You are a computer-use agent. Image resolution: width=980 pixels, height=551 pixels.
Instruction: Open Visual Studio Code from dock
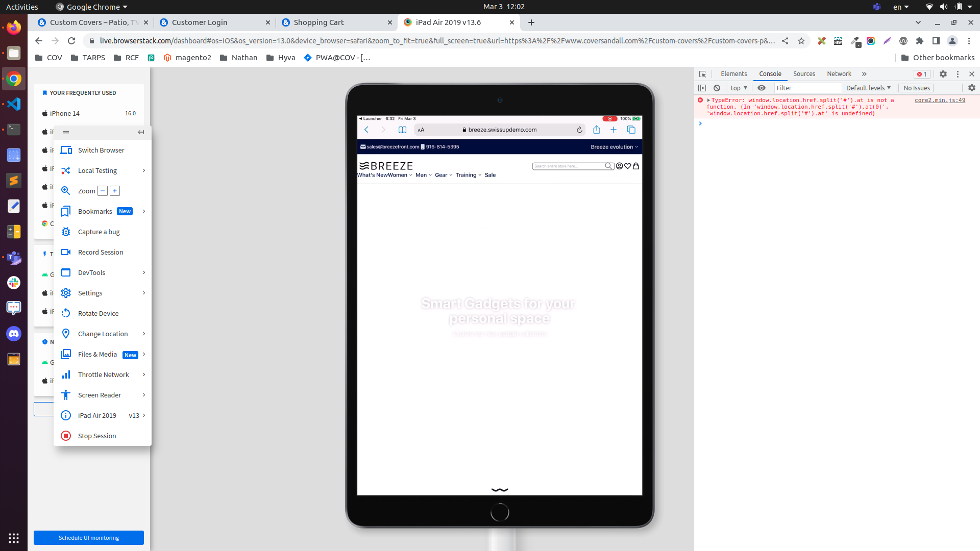coord(14,104)
